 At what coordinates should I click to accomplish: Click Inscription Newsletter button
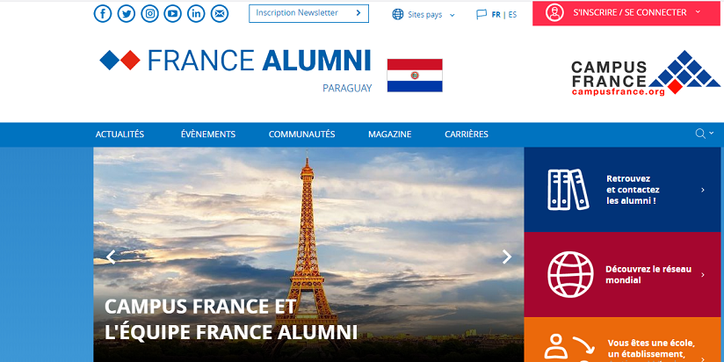(x=309, y=13)
